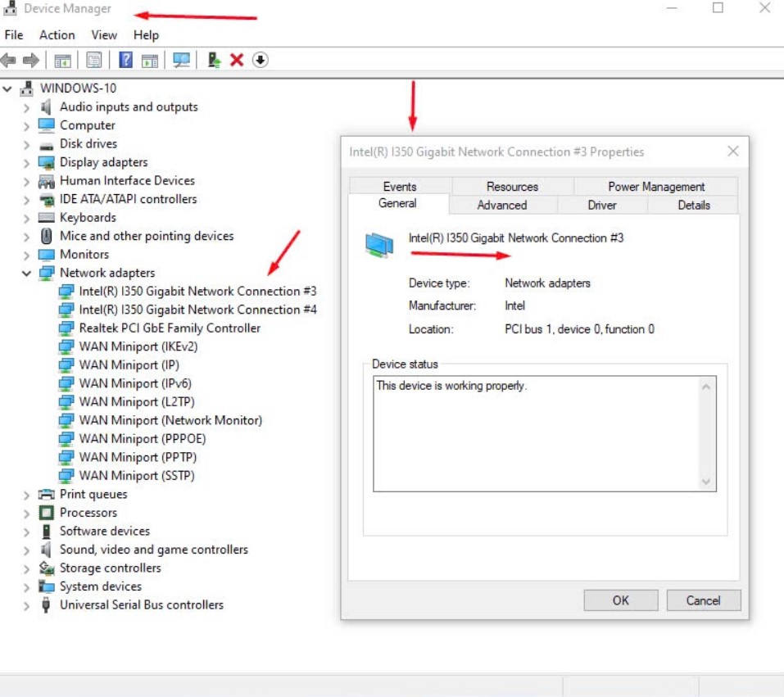Select WAN Miniport (SSTP)
Image resolution: width=784 pixels, height=697 pixels.
click(x=137, y=476)
